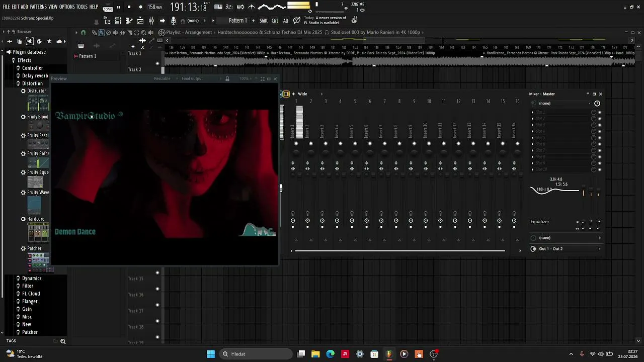The height and width of the screenshot is (362, 644).
Task: Open mixer latency clock icon
Action: pyautogui.click(x=597, y=104)
